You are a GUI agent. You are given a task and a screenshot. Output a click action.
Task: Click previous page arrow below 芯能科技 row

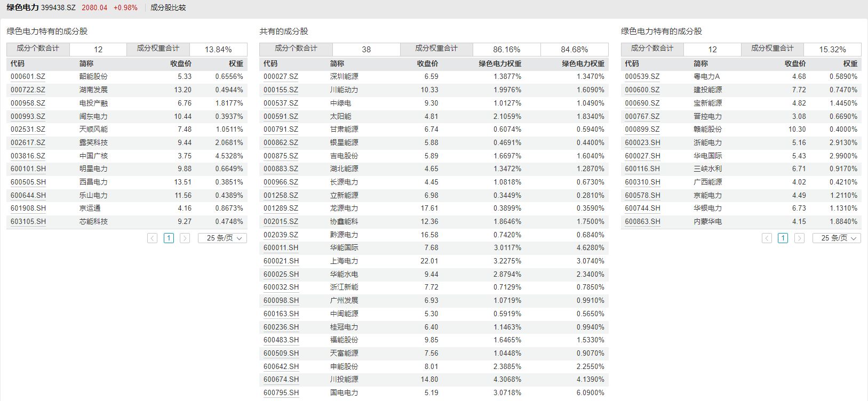[x=153, y=238]
